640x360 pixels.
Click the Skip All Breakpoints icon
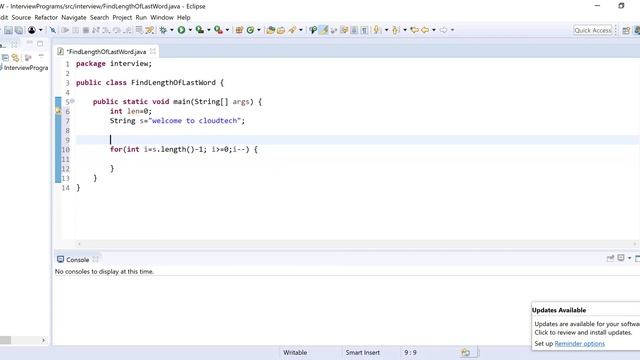(53, 30)
